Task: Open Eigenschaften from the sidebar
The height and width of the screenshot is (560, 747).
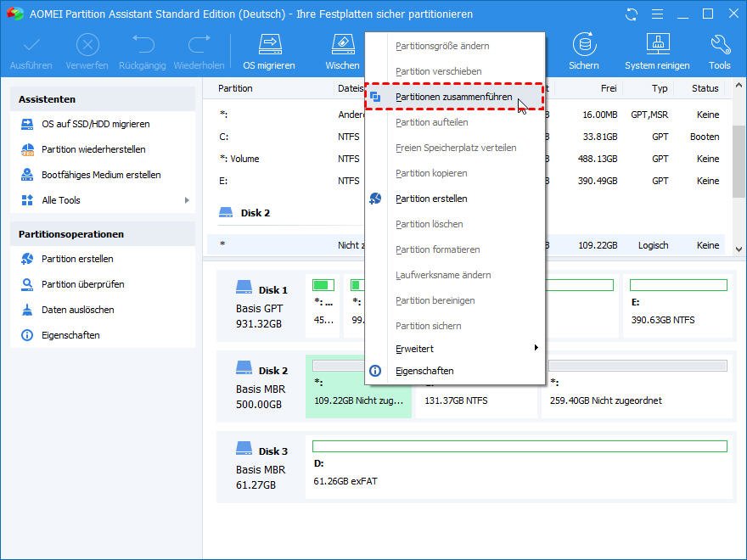Action: click(70, 335)
